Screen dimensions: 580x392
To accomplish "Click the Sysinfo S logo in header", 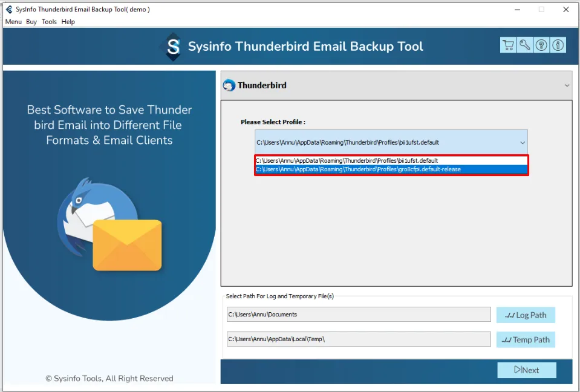I will 174,47.
